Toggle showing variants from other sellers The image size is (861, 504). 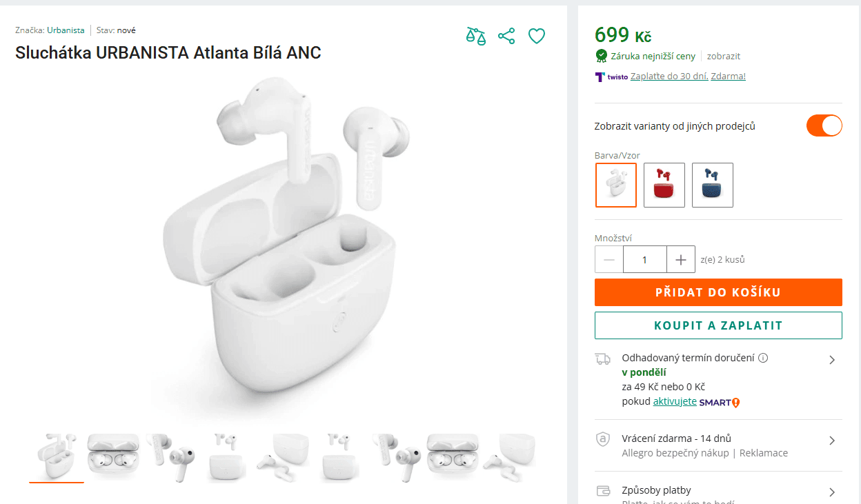(824, 125)
